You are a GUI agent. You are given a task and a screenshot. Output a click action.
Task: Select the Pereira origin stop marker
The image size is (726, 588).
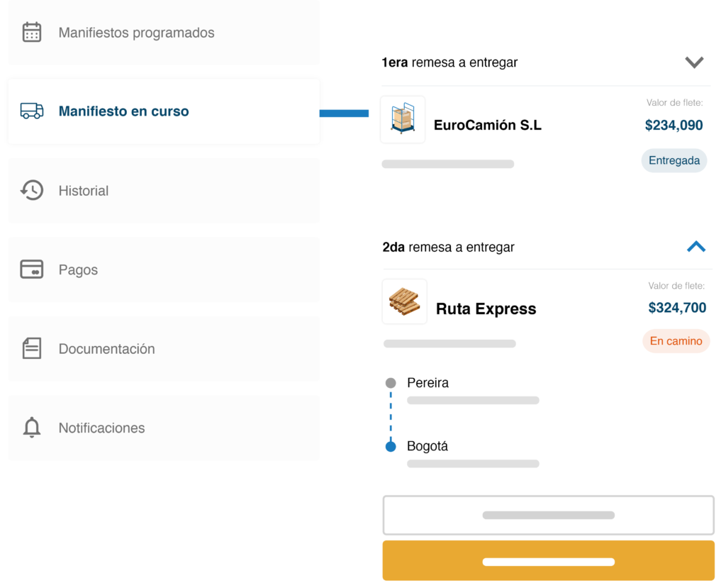pos(391,383)
